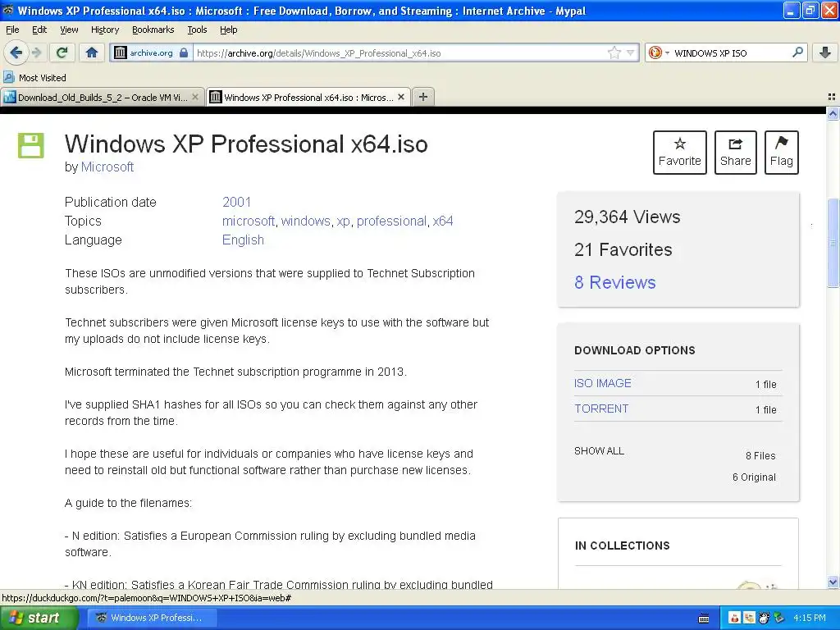Close the Windows XP Professional x64.iso tab
The image size is (840, 630).
pyautogui.click(x=400, y=97)
